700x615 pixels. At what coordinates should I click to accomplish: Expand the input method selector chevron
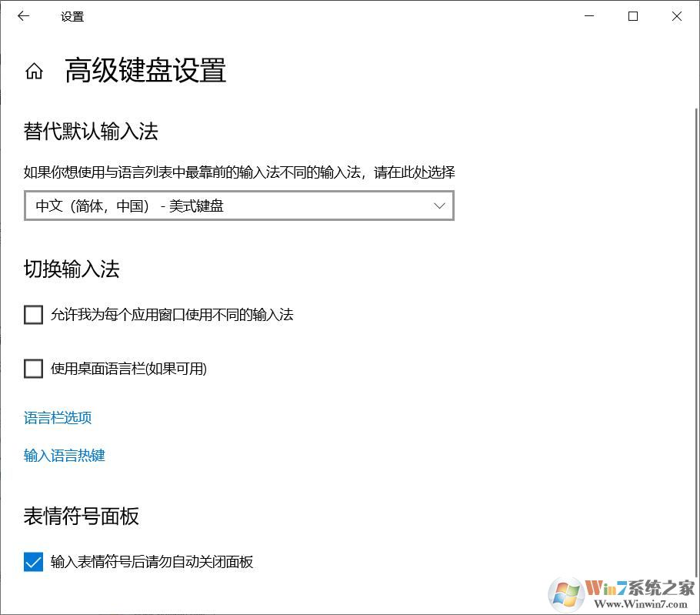(x=439, y=206)
